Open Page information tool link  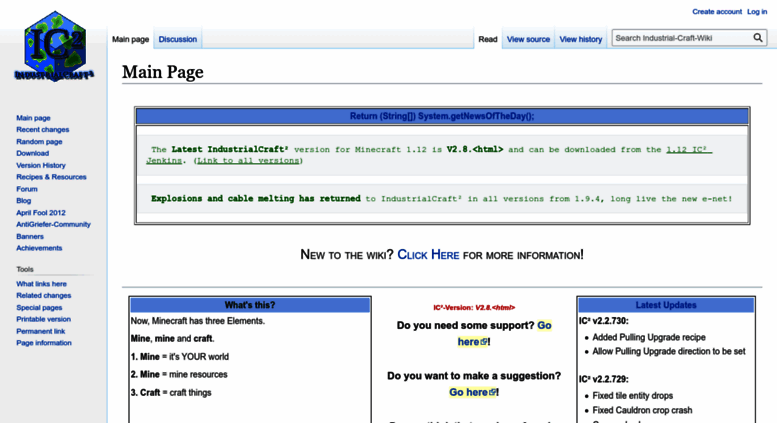44,343
